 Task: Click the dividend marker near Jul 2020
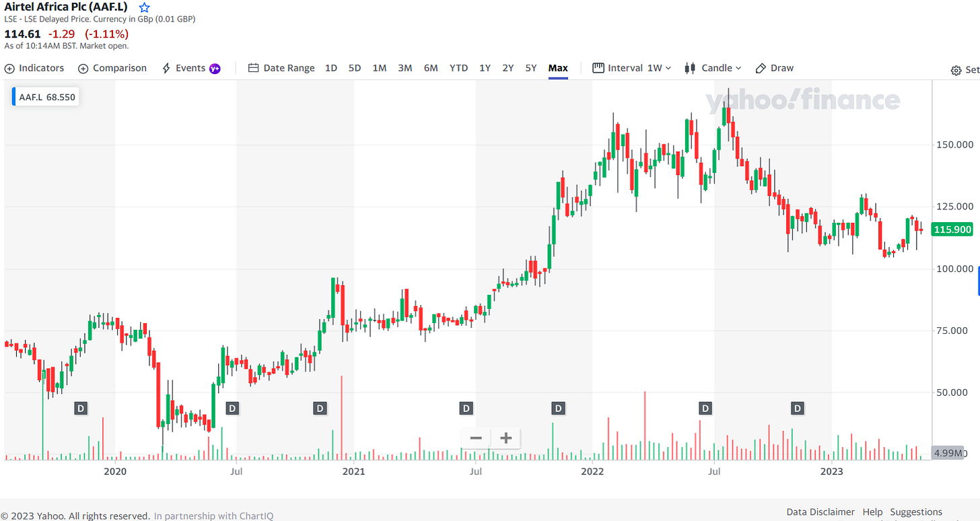pyautogui.click(x=232, y=408)
